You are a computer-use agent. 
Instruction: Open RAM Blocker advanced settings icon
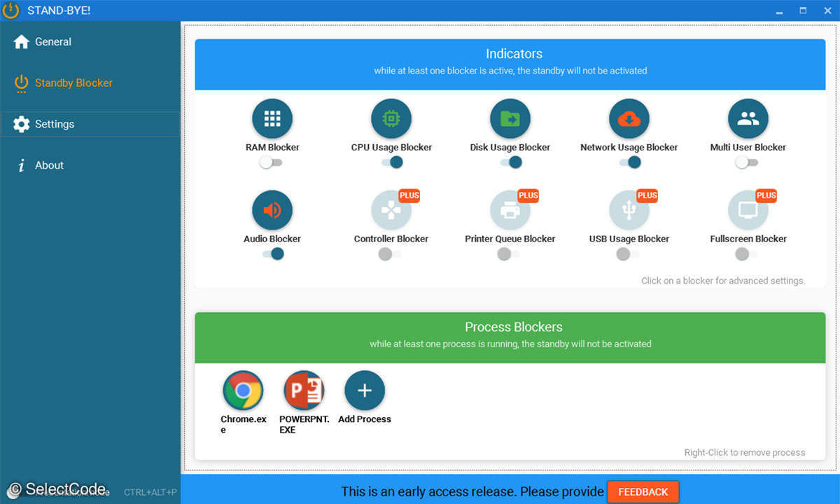(272, 118)
